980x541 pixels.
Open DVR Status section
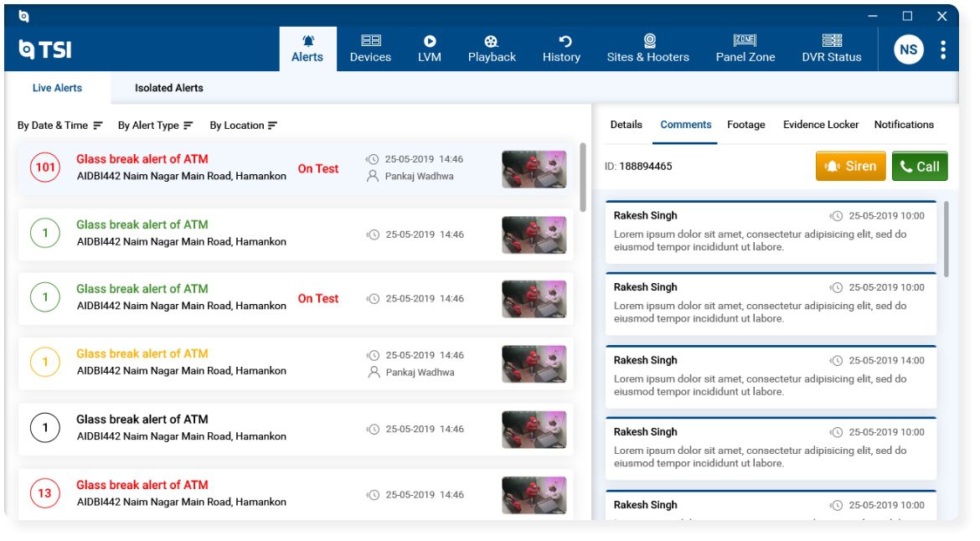pos(831,49)
